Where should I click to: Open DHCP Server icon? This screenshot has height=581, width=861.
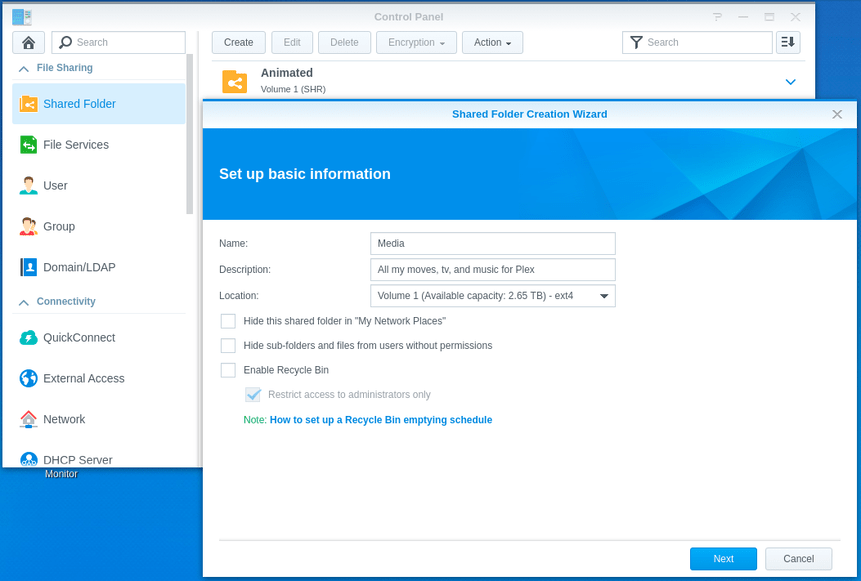(29, 459)
